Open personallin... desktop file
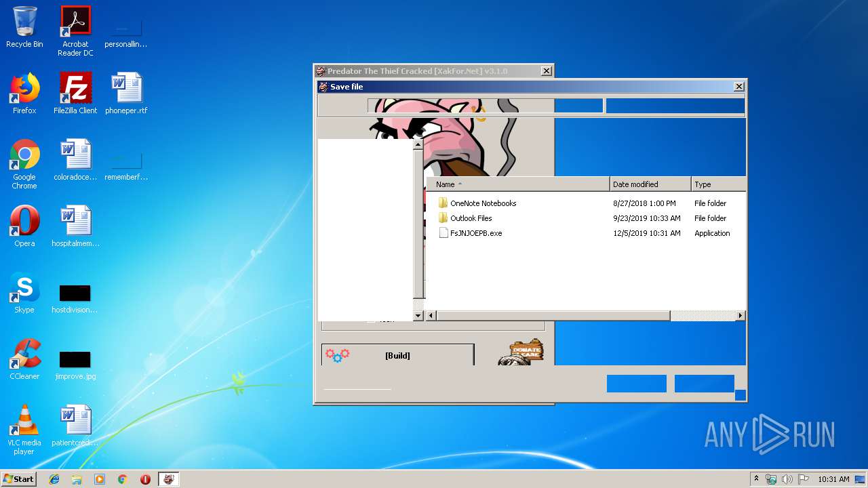 click(x=126, y=34)
